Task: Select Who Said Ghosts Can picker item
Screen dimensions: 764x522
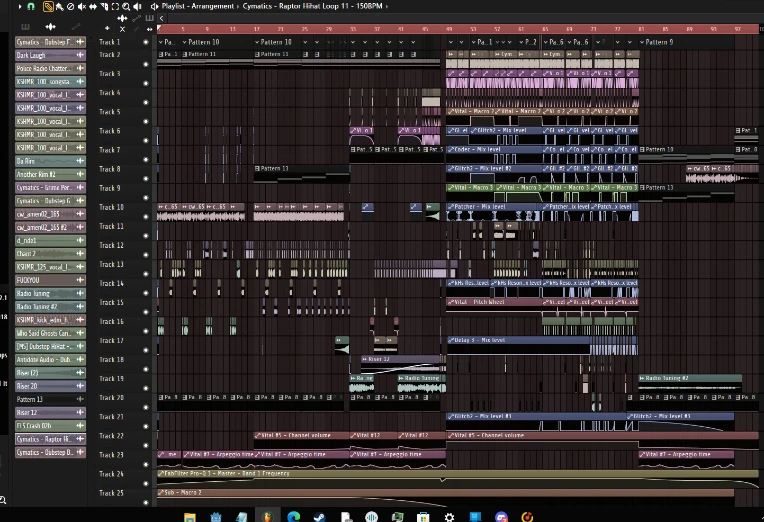Action: [x=50, y=333]
